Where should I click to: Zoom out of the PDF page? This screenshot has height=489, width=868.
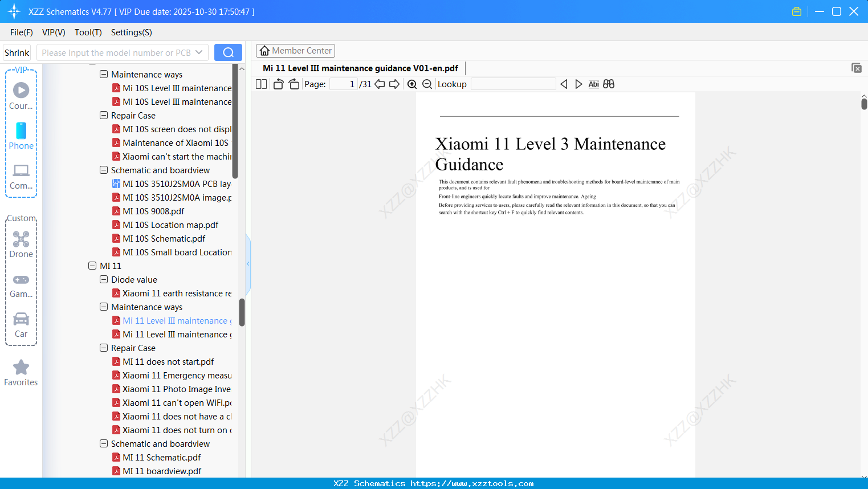427,84
